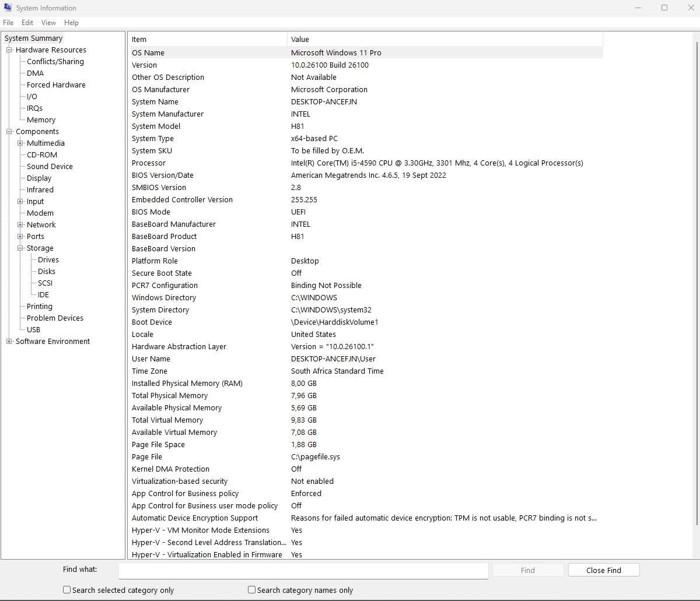The width and height of the screenshot is (700, 601).
Task: Collapse the Storage tree node
Action: point(20,248)
